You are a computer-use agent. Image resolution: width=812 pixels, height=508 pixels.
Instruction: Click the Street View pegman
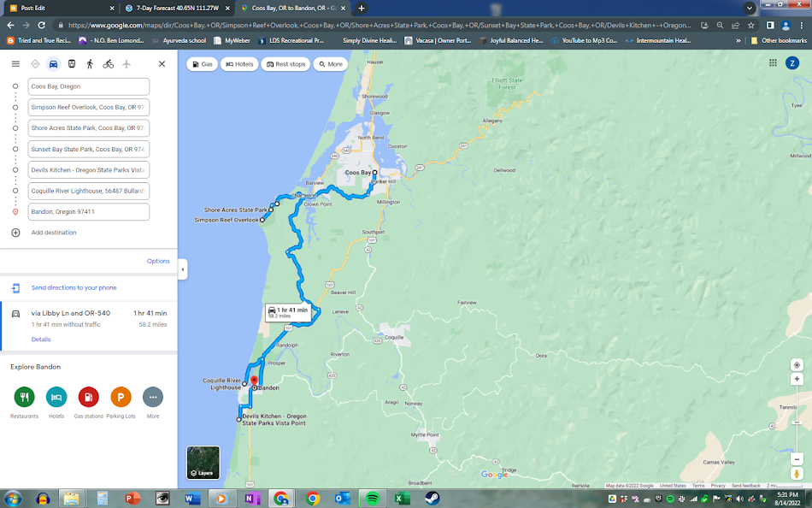point(797,474)
